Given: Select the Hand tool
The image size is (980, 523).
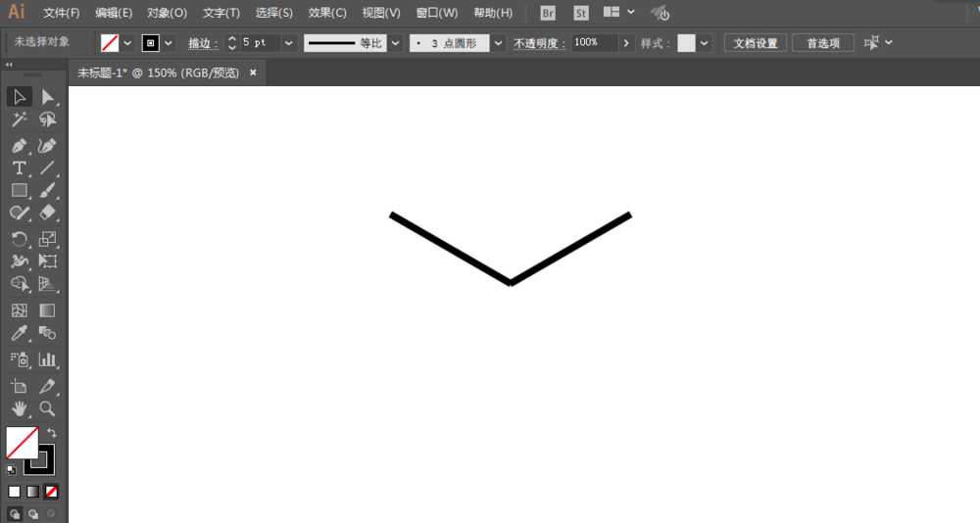Looking at the screenshot, I should coord(19,408).
